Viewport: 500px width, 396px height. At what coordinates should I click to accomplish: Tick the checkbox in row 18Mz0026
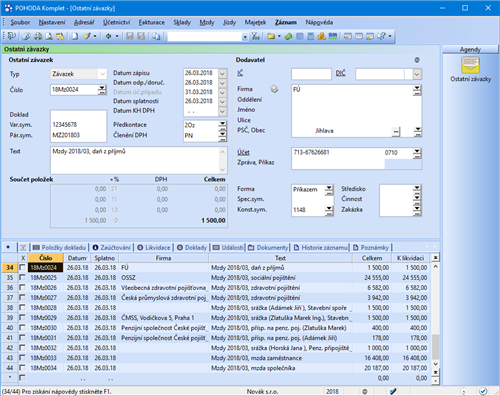(x=22, y=287)
